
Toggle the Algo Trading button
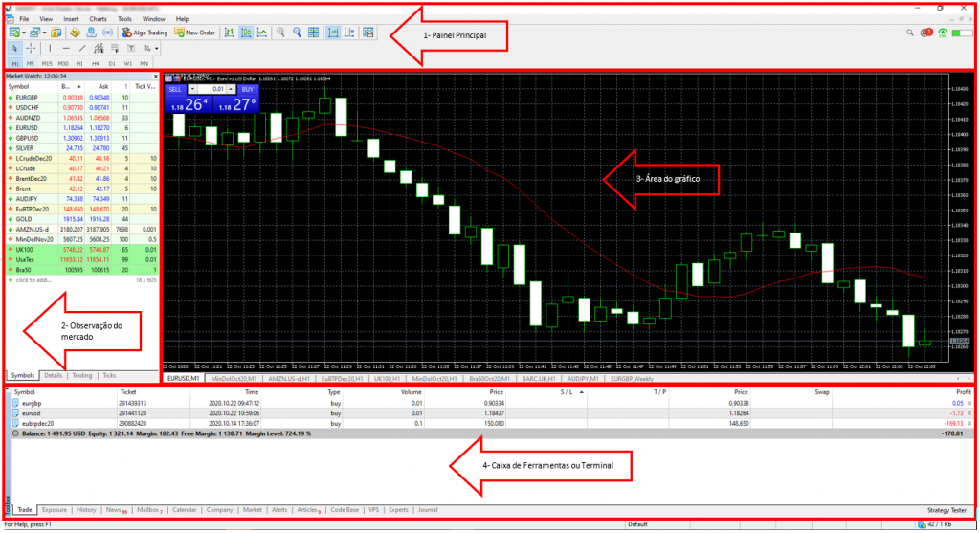(x=145, y=33)
